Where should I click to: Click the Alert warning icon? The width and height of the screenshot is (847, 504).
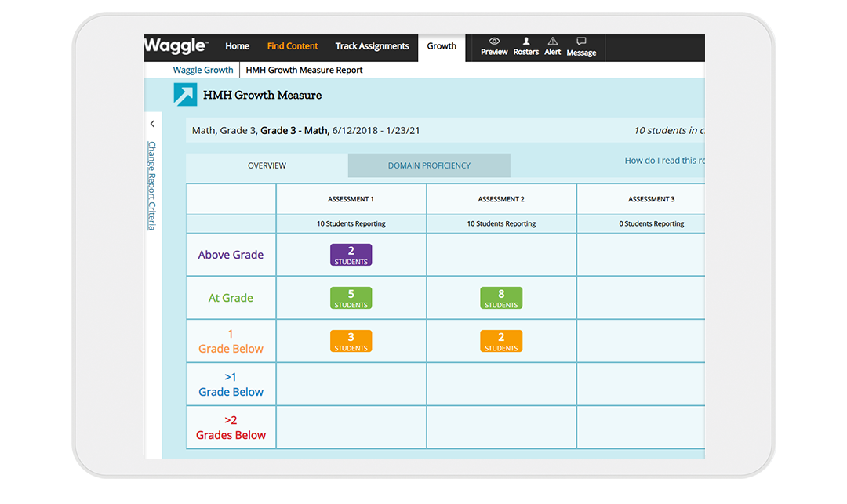click(x=552, y=45)
